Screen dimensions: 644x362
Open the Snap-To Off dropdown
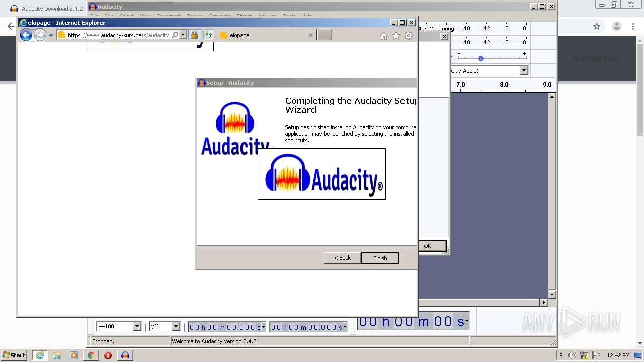[176, 327]
